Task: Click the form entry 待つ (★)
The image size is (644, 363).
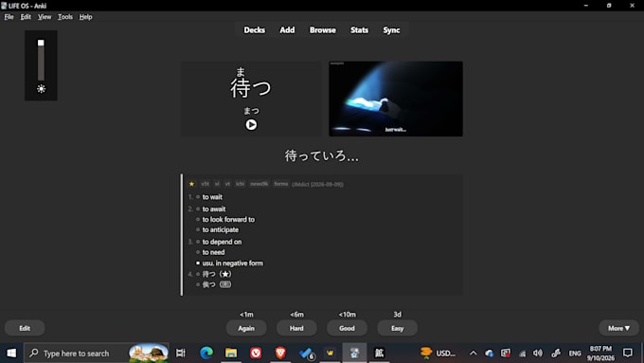Action: (x=217, y=274)
